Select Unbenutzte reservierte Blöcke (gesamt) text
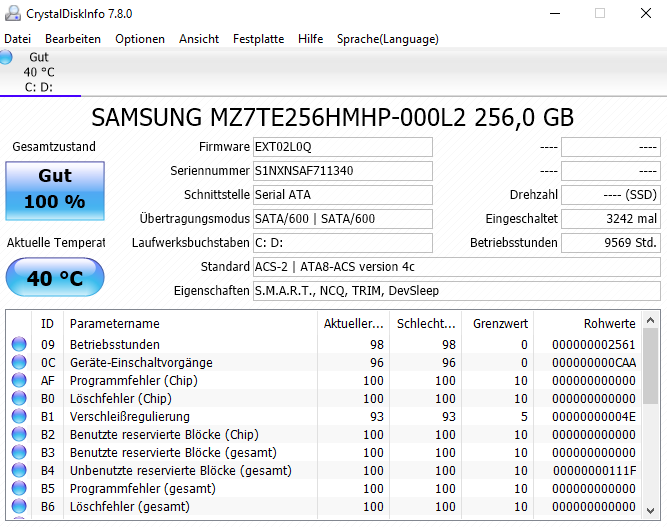The height and width of the screenshot is (527, 667). tap(181, 470)
